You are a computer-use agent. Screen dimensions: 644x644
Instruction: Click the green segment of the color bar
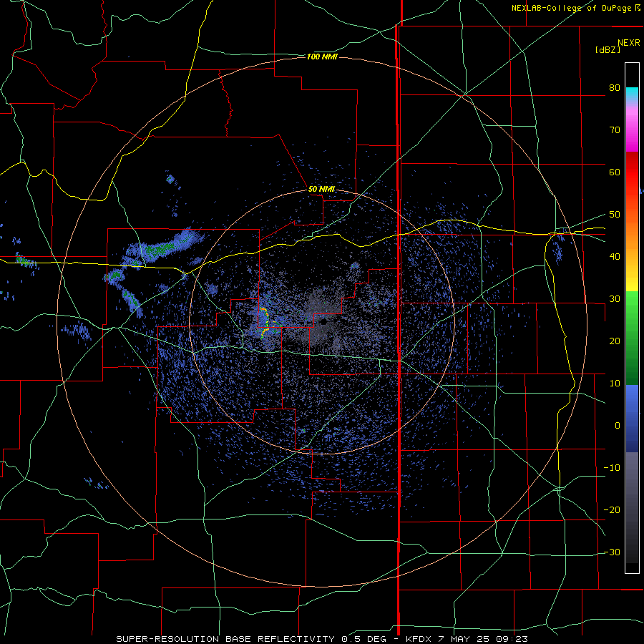point(632,338)
